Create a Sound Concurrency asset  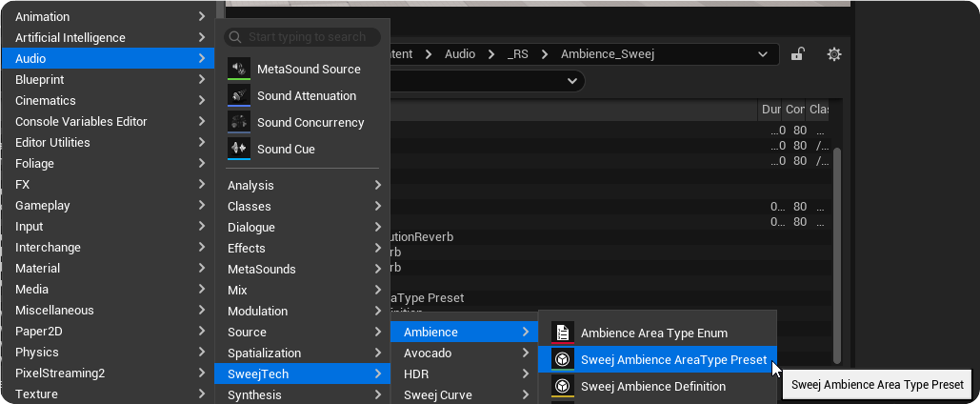303,122
